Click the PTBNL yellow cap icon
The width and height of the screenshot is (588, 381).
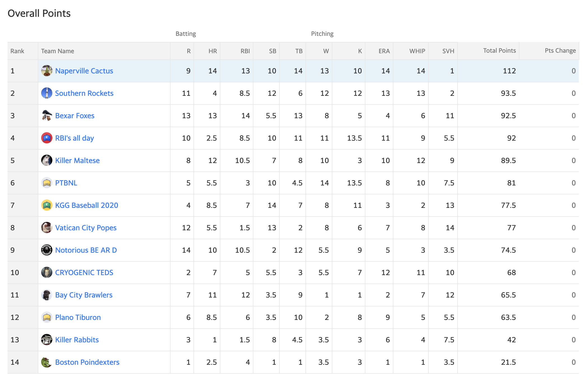[47, 183]
